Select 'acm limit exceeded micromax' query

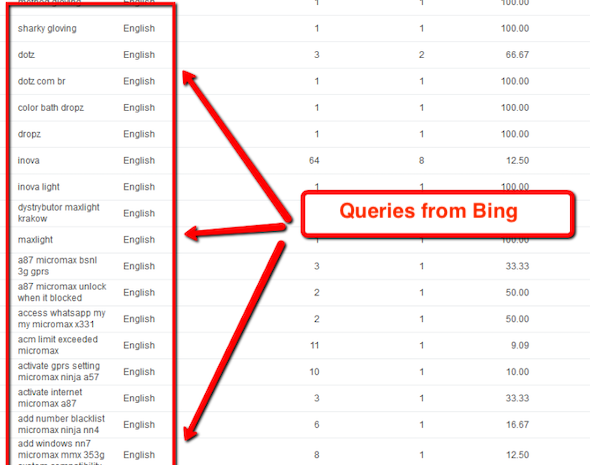point(58,345)
